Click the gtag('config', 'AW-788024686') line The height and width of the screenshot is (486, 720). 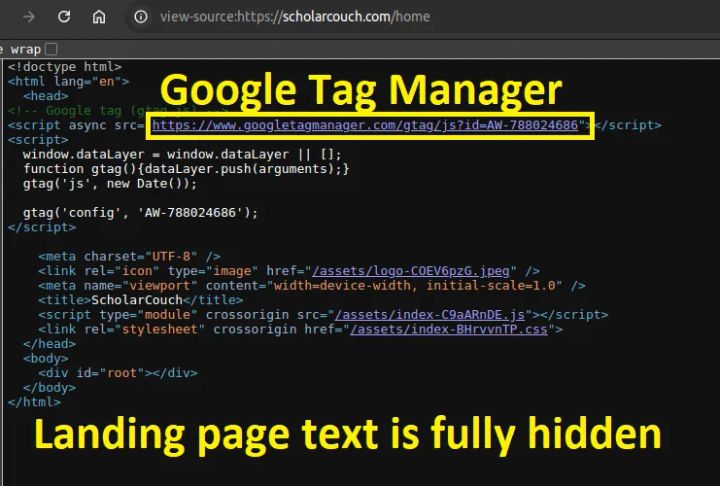click(141, 213)
